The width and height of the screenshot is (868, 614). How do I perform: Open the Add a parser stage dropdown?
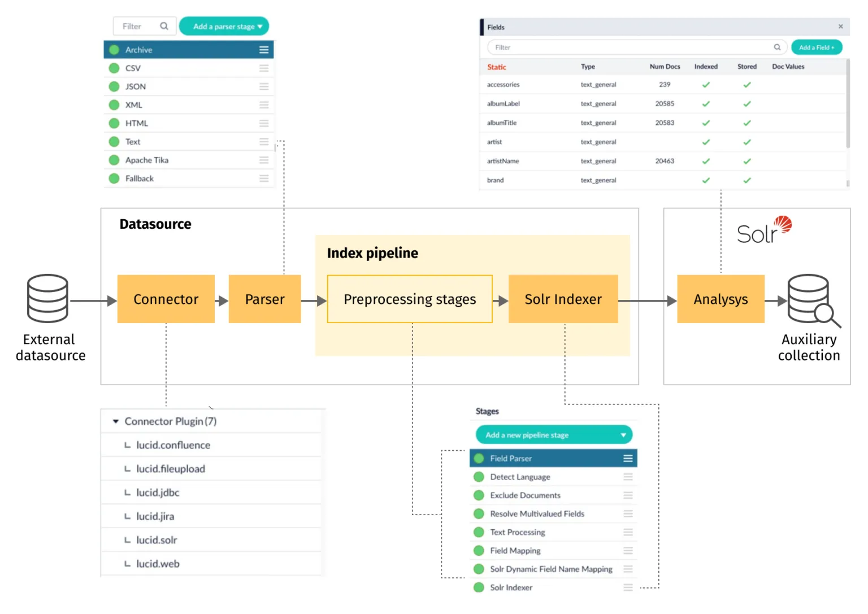(224, 26)
